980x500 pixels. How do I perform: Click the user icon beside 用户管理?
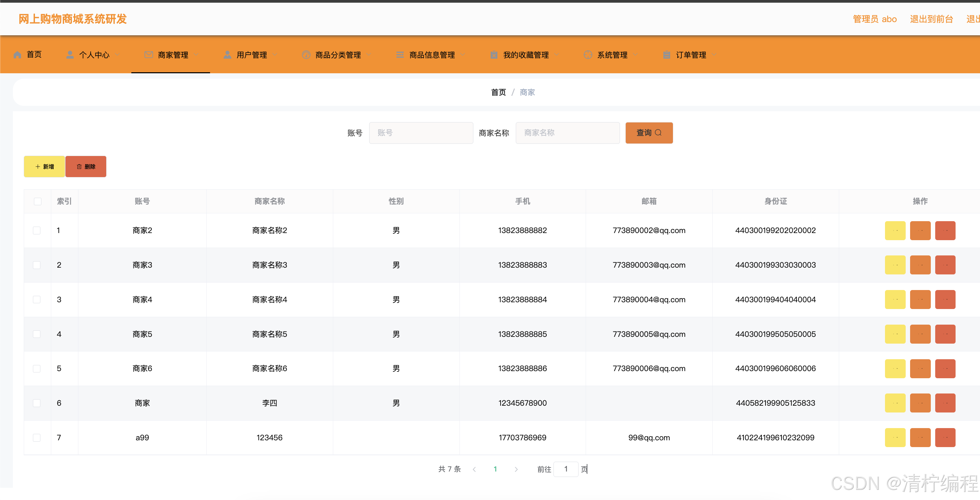[227, 55]
